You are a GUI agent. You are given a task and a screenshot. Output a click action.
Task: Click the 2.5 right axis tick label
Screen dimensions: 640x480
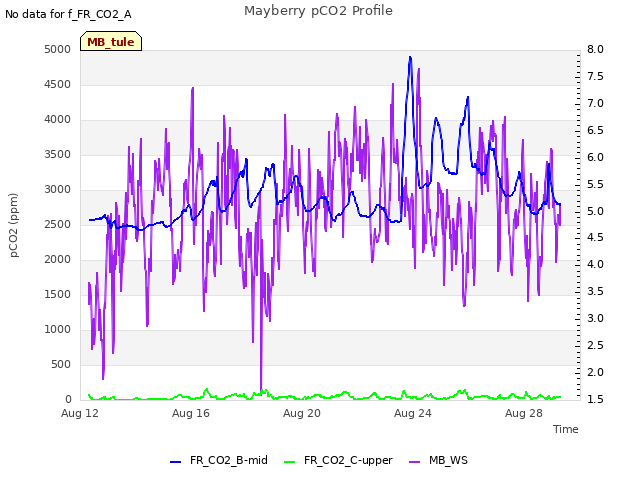[x=595, y=345]
